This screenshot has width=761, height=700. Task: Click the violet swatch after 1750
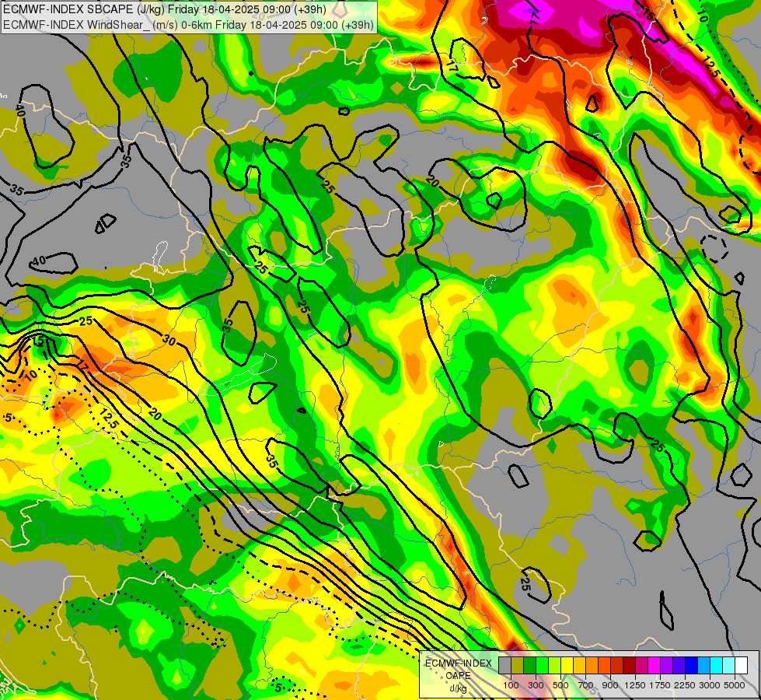tap(667, 666)
